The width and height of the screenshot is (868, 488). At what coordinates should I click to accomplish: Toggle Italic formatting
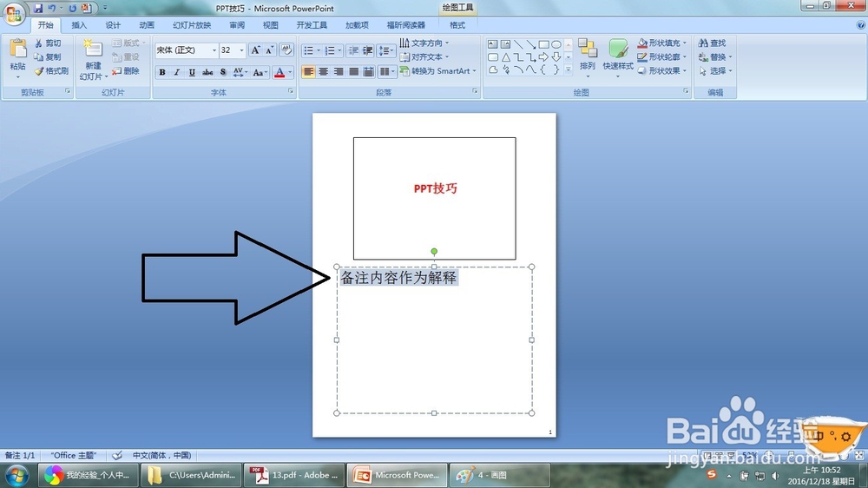(x=177, y=72)
